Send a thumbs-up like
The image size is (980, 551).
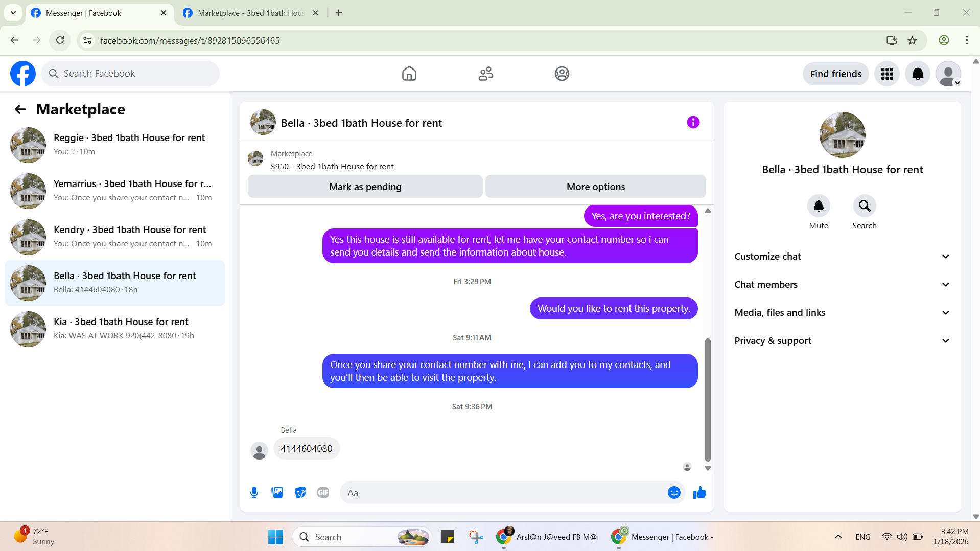coord(699,493)
